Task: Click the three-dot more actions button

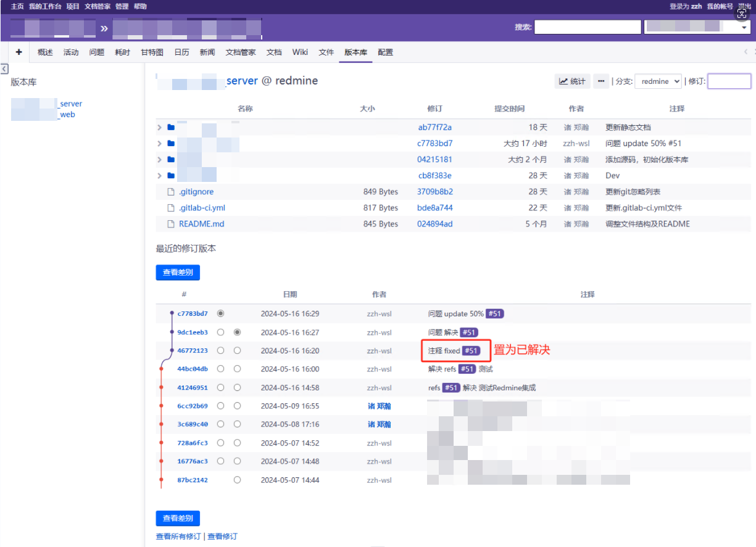Action: (600, 81)
